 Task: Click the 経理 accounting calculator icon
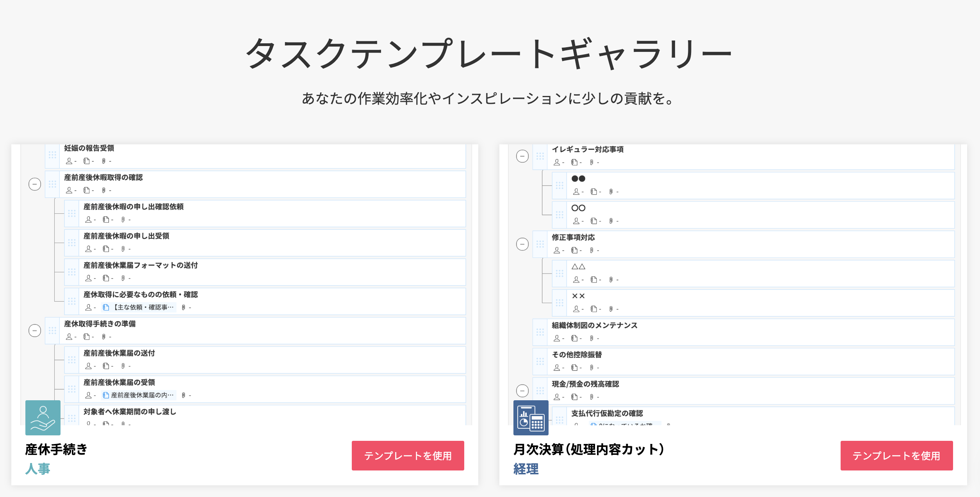tap(531, 418)
